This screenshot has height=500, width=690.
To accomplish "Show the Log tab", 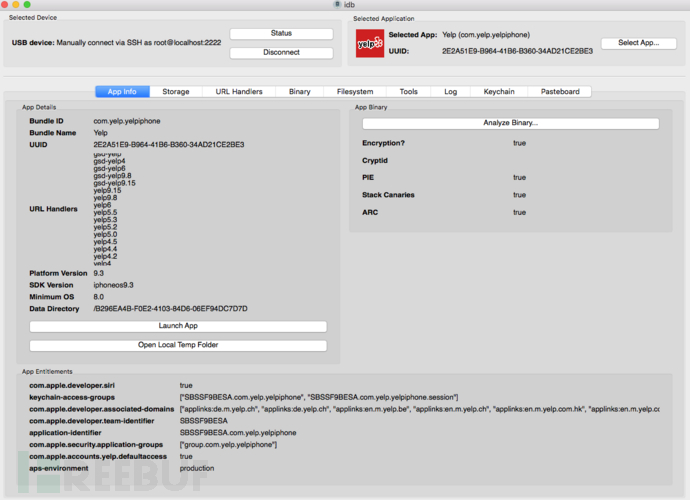I will [x=451, y=92].
